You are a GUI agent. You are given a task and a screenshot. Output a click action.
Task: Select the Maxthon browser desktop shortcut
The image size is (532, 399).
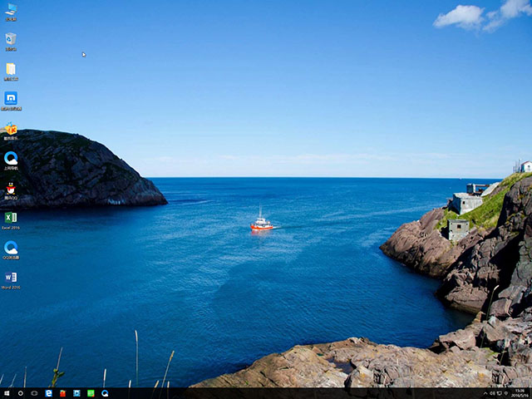(x=11, y=99)
